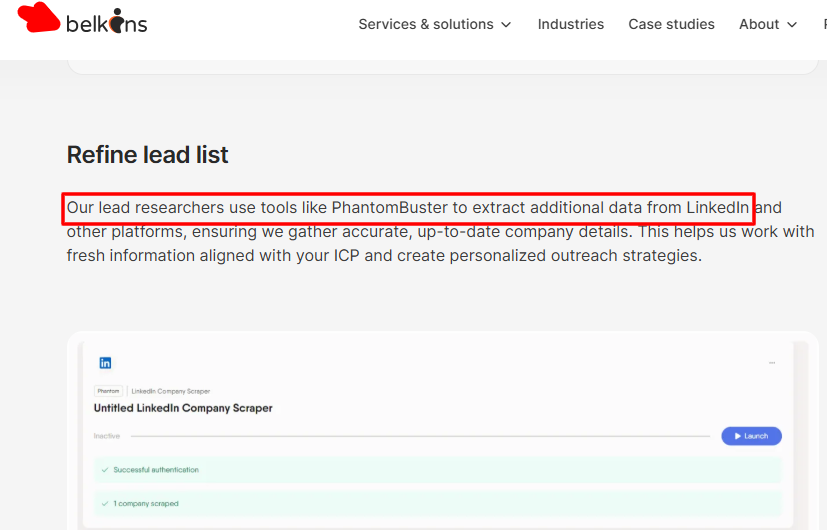Click the highlighted PhantomBuster sentence

tap(408, 208)
